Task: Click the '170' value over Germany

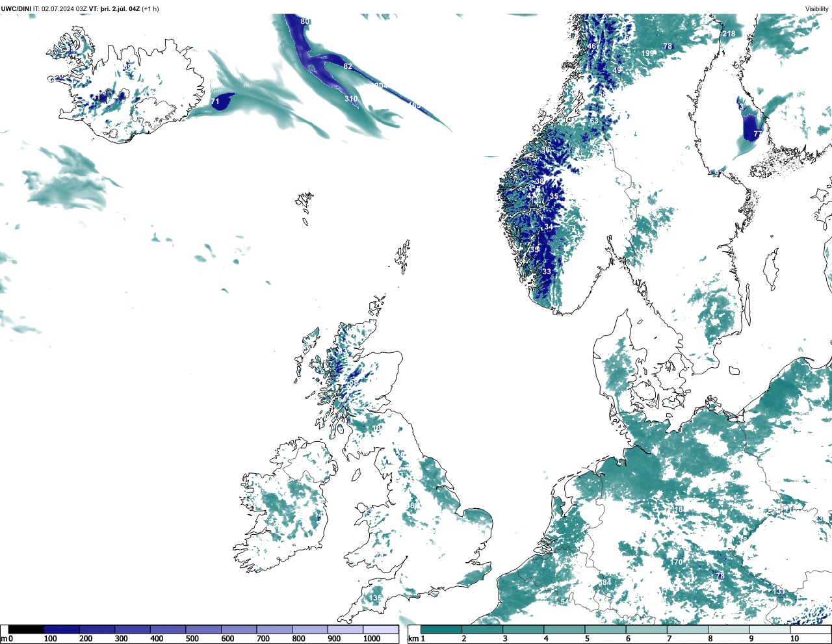Action: coord(677,562)
